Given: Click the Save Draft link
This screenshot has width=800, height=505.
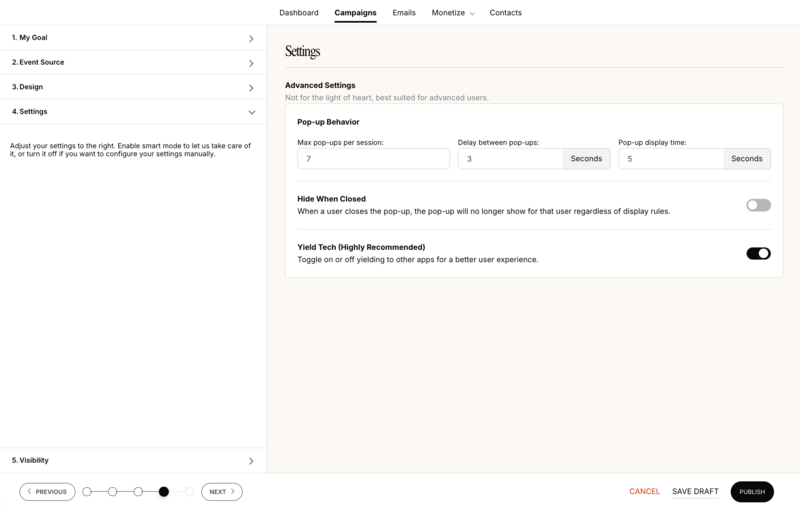Looking at the screenshot, I should click(x=695, y=491).
